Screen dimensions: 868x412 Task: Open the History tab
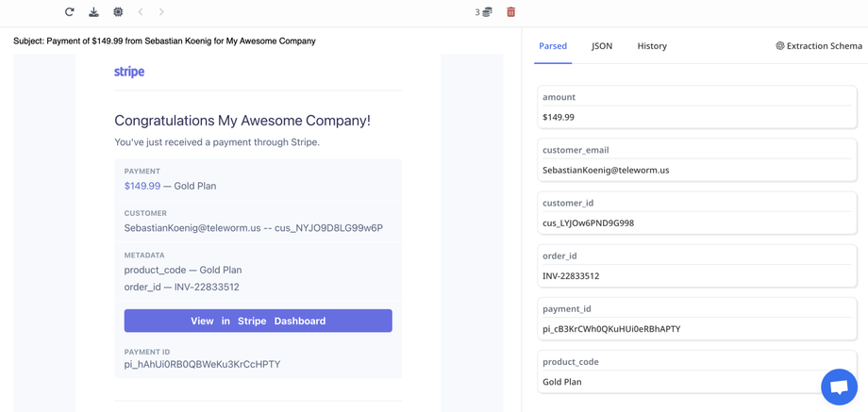[652, 46]
